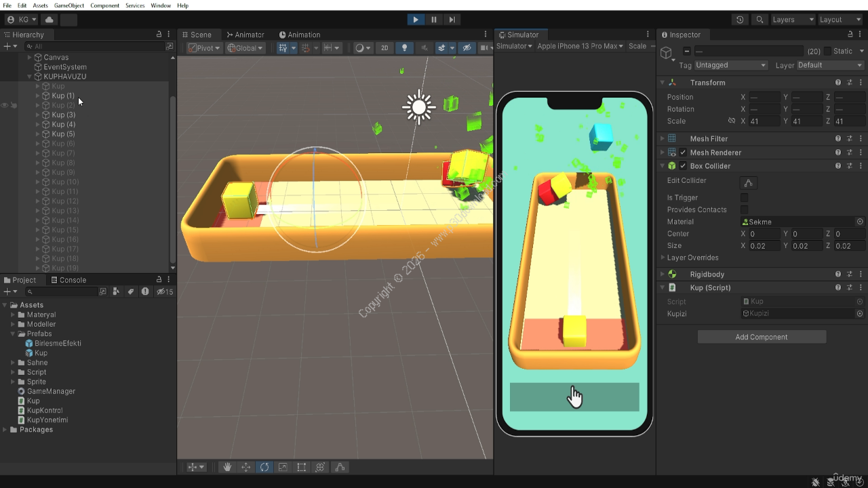Open the Apple iPhone 13 Pro Max dropdown
The height and width of the screenshot is (488, 868).
580,46
